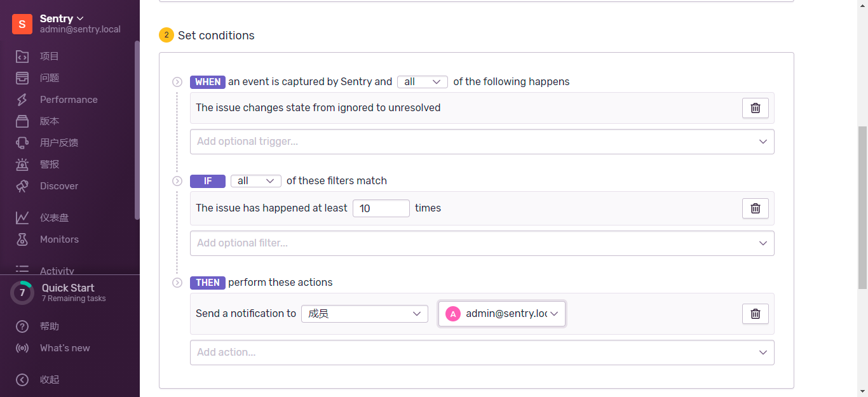Click the 收起 (Collapse) arrow icon
This screenshot has height=397, width=868.
point(22,380)
